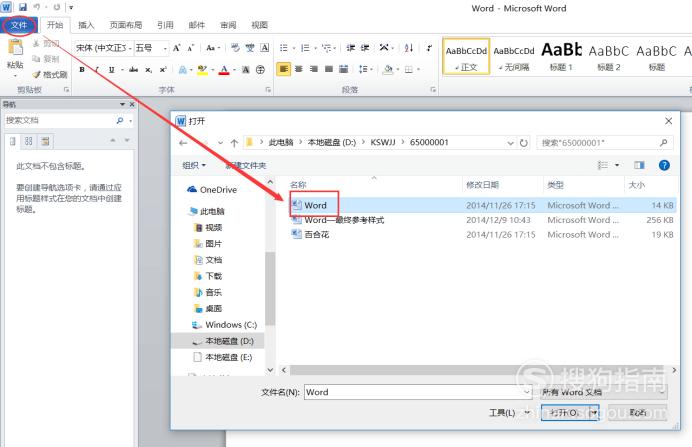Toggle Underline formatting
The height and width of the screenshot is (447, 692).
point(111,69)
